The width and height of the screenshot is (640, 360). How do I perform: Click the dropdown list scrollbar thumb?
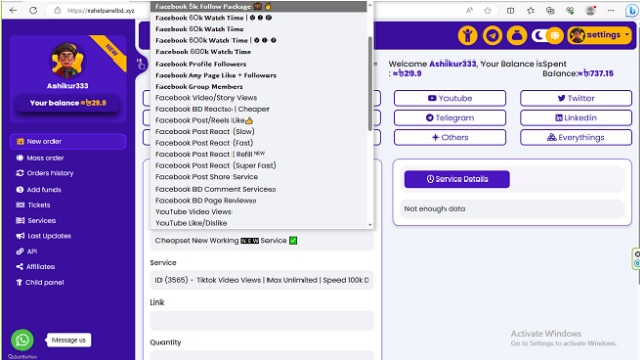coord(370,83)
